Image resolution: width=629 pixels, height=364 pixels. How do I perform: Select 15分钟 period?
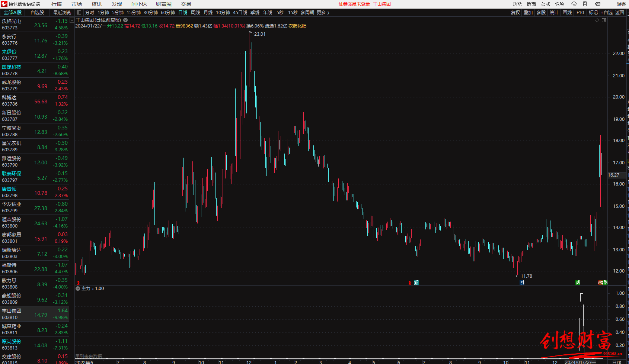pyautogui.click(x=134, y=13)
